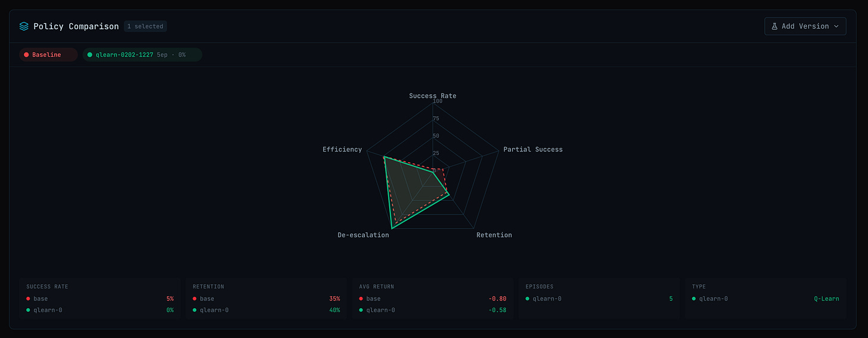This screenshot has width=868, height=338.
Task: Click the '1 selected' badge
Action: tap(145, 26)
